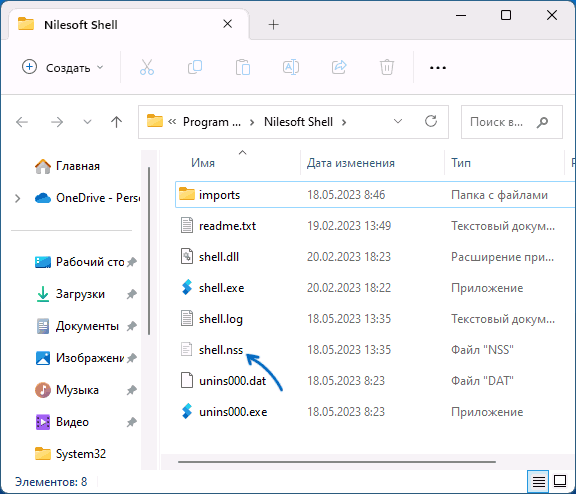
Task: Go forward with the right arrow
Action: pos(57,122)
